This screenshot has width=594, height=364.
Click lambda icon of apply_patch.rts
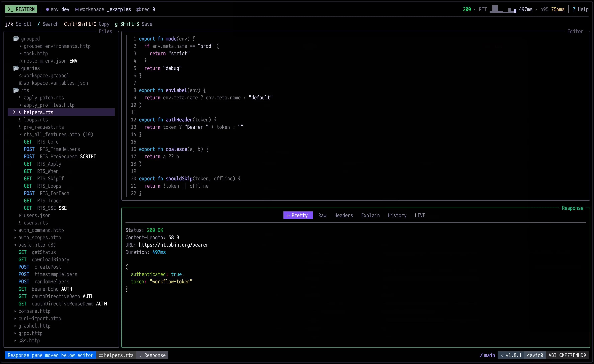click(20, 98)
